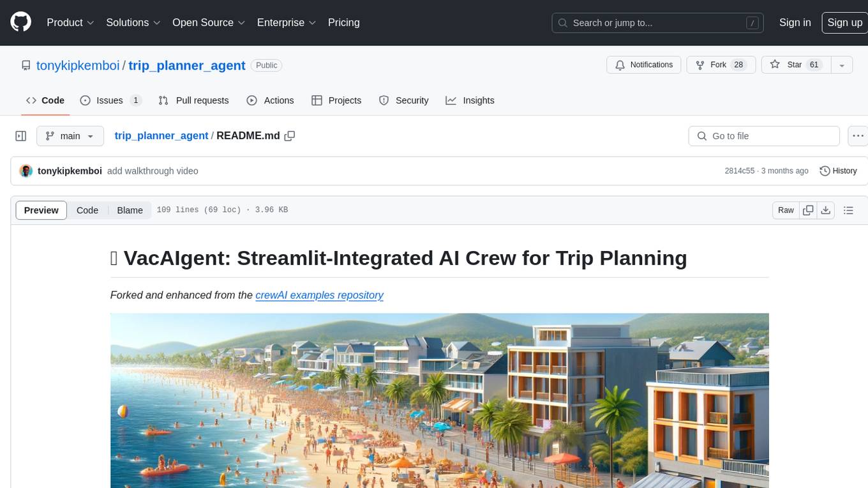
Task: Open the Raw file view
Action: 786,210
